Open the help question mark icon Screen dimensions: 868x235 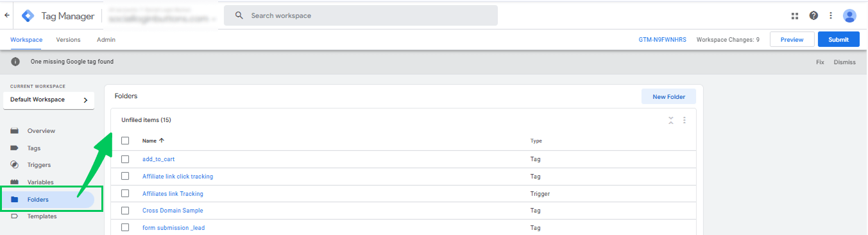tap(813, 15)
